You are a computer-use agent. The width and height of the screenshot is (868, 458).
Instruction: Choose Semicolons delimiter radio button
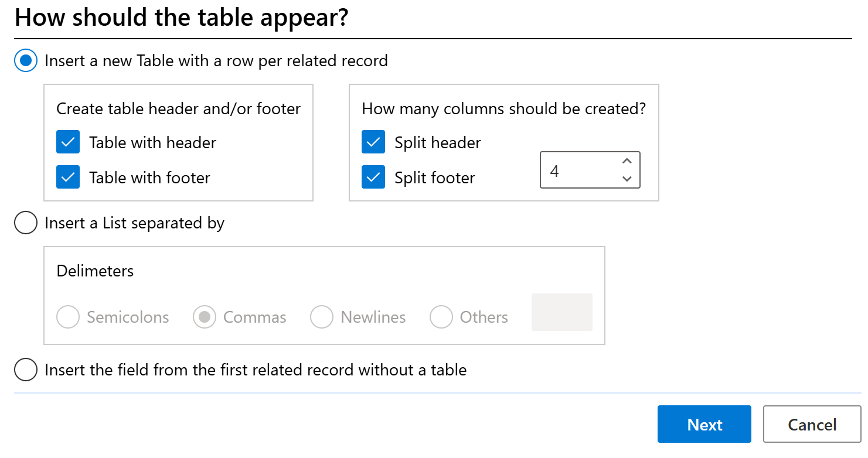tap(68, 317)
